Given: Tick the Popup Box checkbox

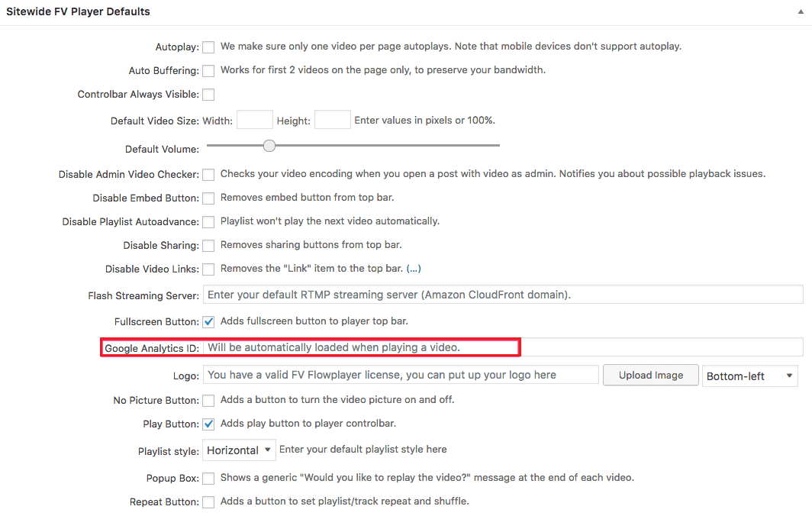Looking at the screenshot, I should (x=208, y=478).
